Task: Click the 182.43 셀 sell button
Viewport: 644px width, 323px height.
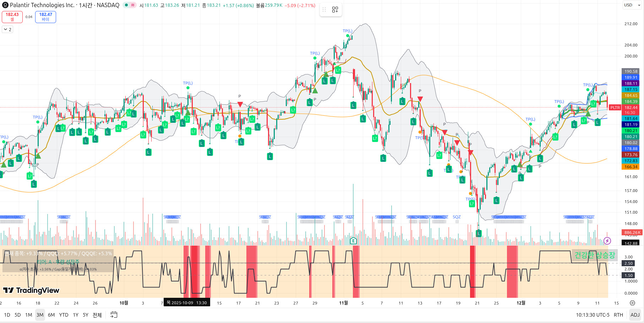Action: (x=12, y=17)
